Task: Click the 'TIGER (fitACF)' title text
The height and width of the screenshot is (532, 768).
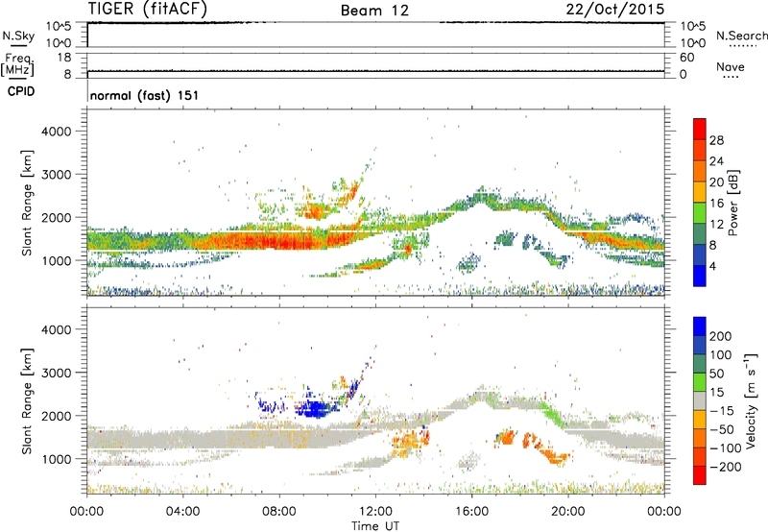Action: click(148, 9)
